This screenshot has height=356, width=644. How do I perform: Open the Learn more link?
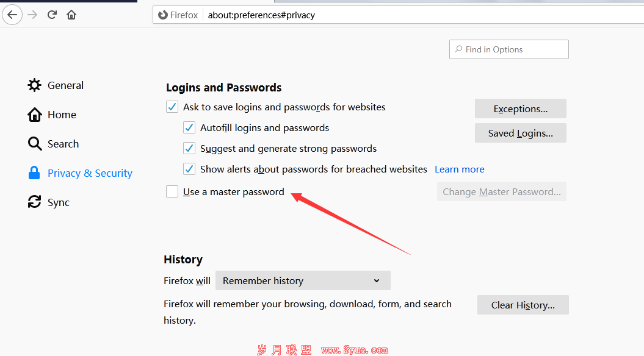coord(460,169)
